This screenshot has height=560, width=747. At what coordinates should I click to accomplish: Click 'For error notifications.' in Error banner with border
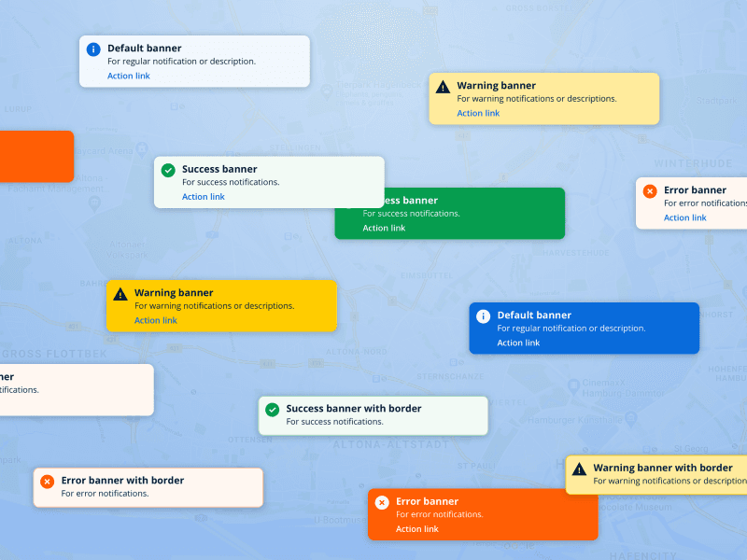tap(105, 494)
